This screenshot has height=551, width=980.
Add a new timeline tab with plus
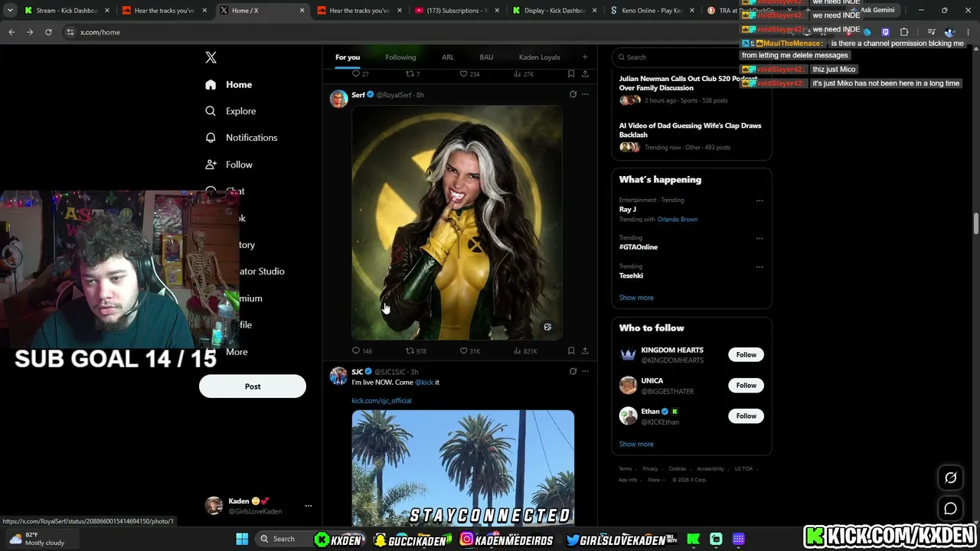coord(585,57)
